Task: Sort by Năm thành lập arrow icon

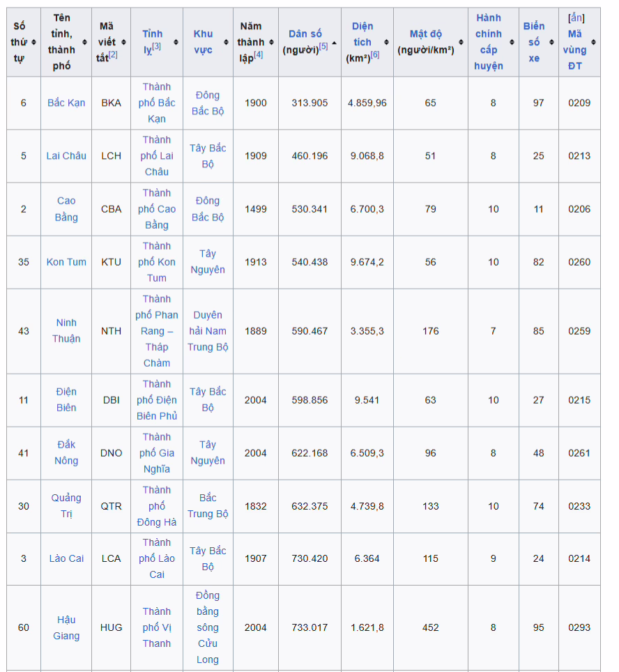Action: (272, 42)
